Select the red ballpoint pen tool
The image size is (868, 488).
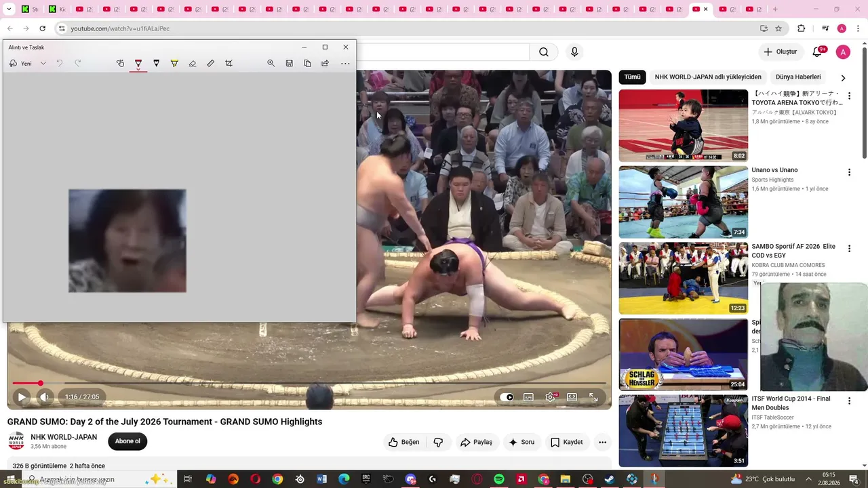[x=138, y=63]
